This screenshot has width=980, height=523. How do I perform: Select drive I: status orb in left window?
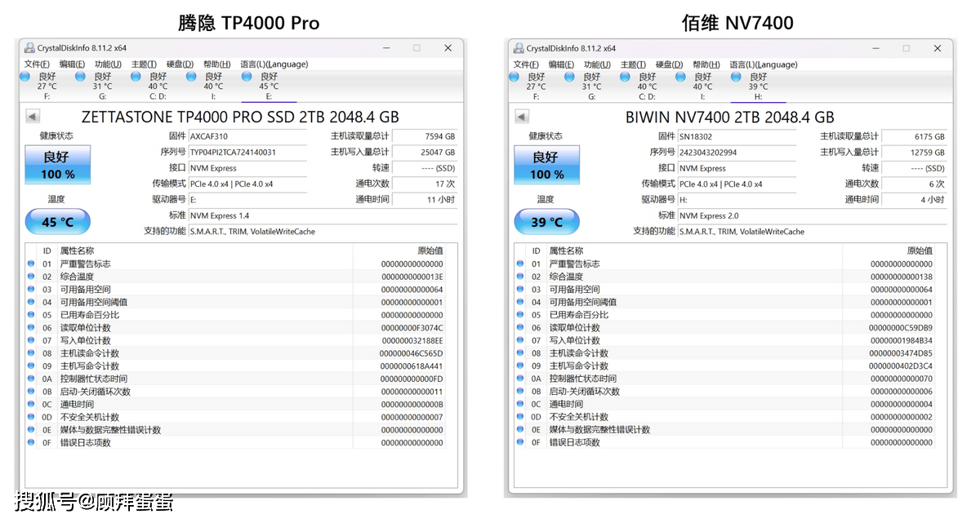(191, 77)
